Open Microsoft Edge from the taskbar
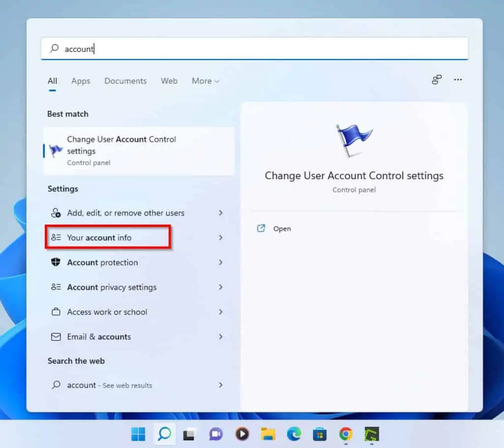 click(x=294, y=434)
